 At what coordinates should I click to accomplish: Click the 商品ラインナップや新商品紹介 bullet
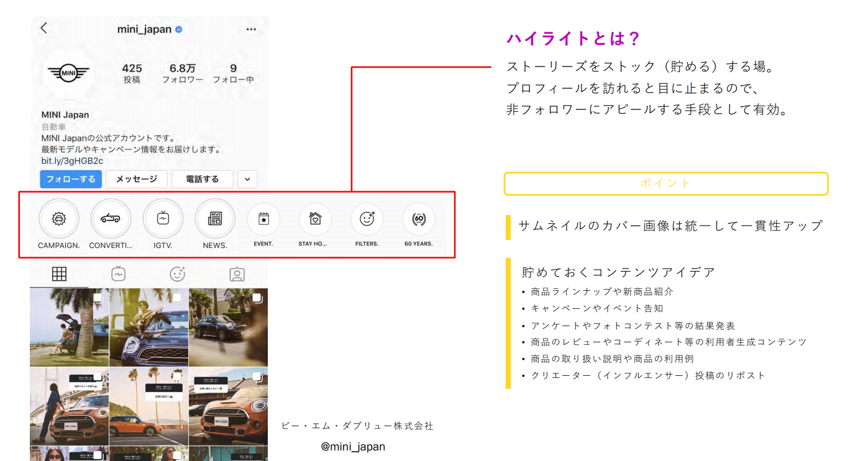(x=602, y=291)
